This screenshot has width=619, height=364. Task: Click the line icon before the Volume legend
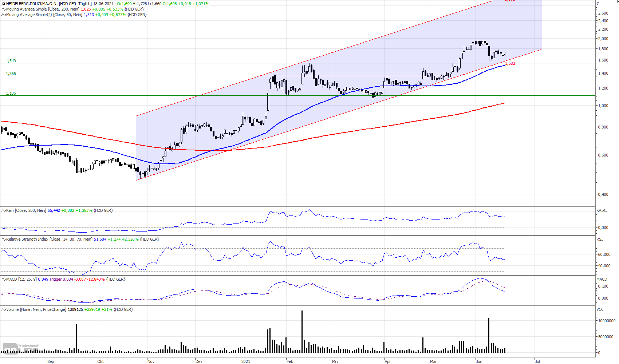(x=3, y=309)
